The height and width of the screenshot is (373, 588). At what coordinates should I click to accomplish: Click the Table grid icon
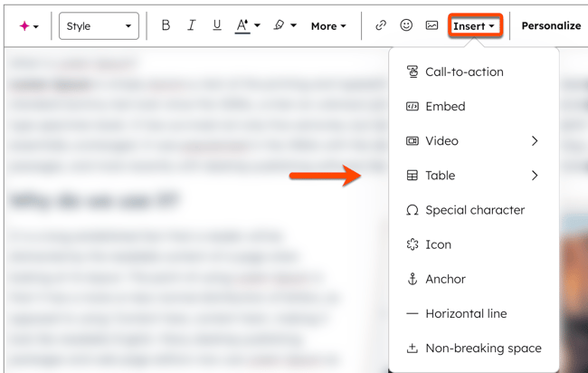click(413, 176)
